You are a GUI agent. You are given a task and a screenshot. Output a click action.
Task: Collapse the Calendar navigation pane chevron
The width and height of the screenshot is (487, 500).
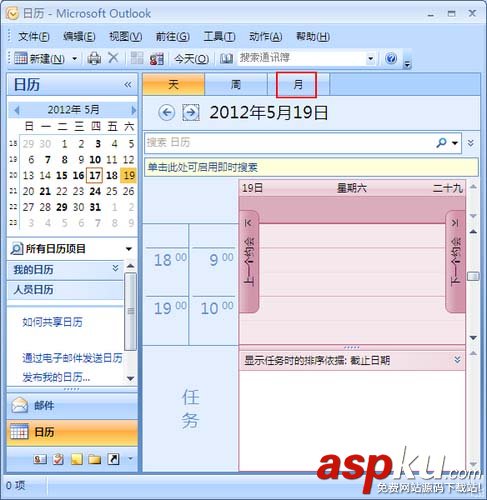(128, 85)
